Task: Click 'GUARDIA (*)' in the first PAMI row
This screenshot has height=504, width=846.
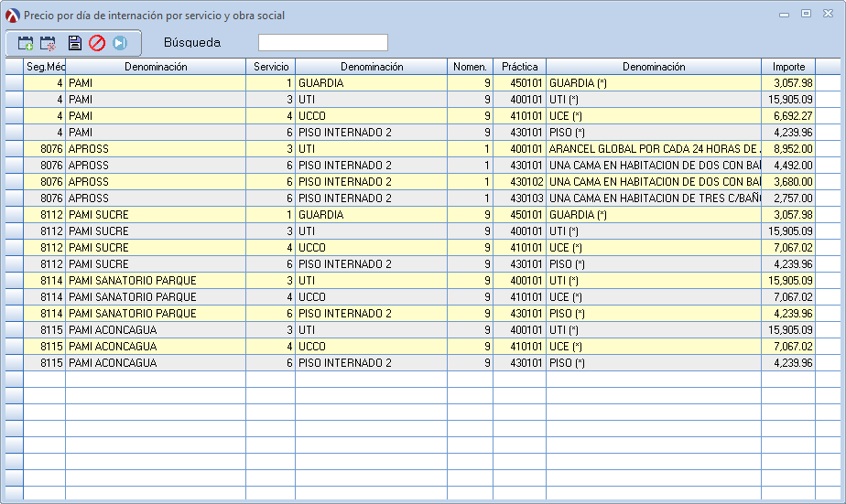Action: 654,83
